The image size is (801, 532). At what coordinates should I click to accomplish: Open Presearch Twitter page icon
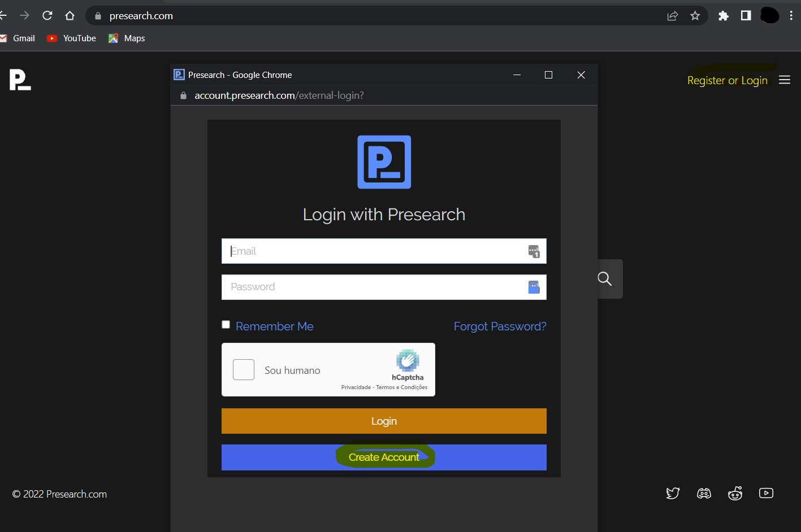coord(673,494)
